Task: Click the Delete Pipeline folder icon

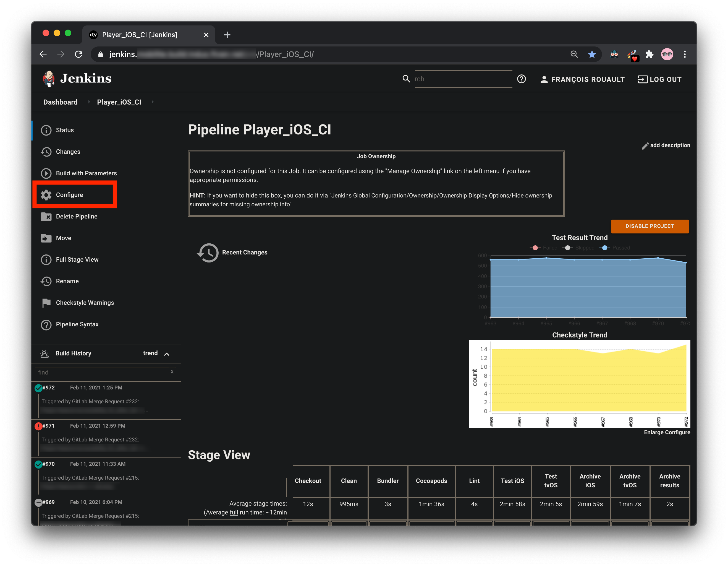Action: coord(46,217)
